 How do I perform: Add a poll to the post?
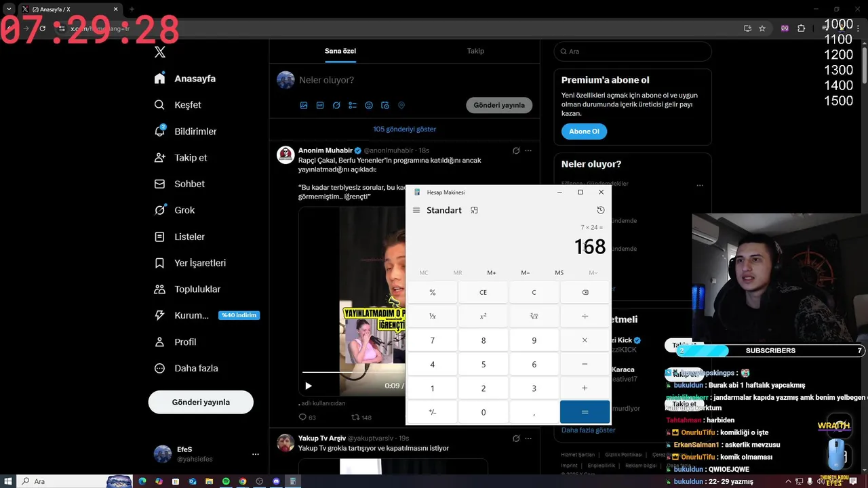click(x=353, y=105)
